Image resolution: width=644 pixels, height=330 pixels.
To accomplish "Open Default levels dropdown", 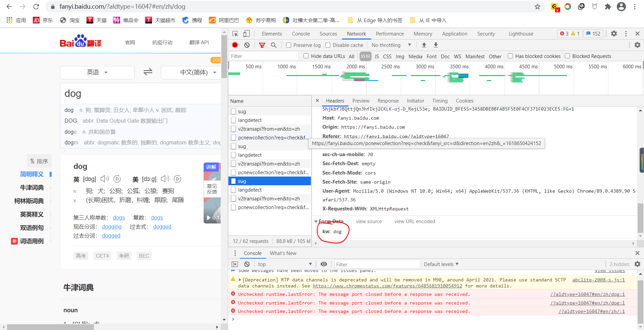I will [441, 264].
